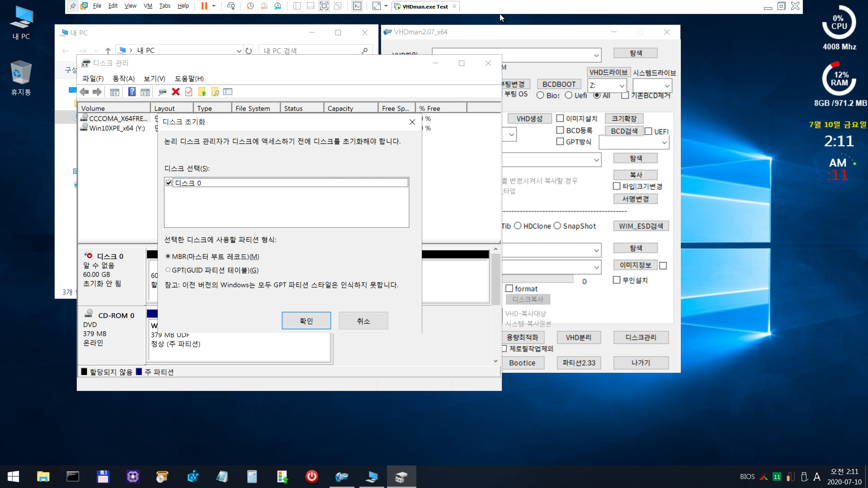Select GPT partition format radio button
The image size is (868, 488).
(x=168, y=270)
